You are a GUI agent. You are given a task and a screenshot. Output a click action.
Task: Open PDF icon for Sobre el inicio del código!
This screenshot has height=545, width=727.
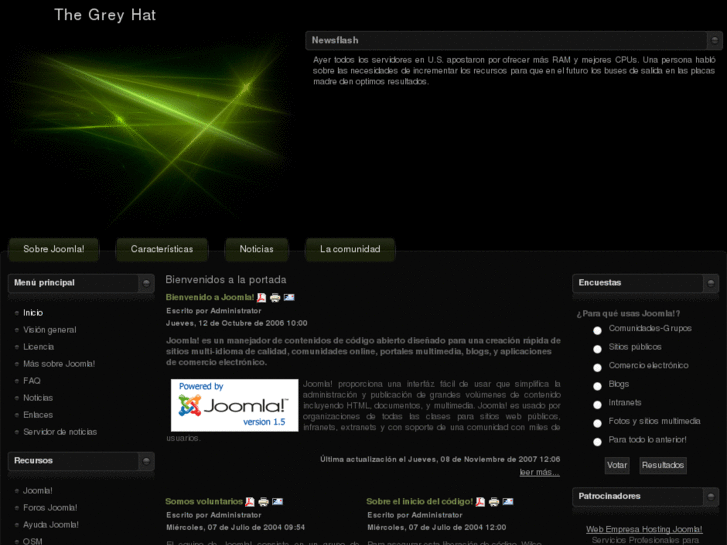pyautogui.click(x=480, y=501)
